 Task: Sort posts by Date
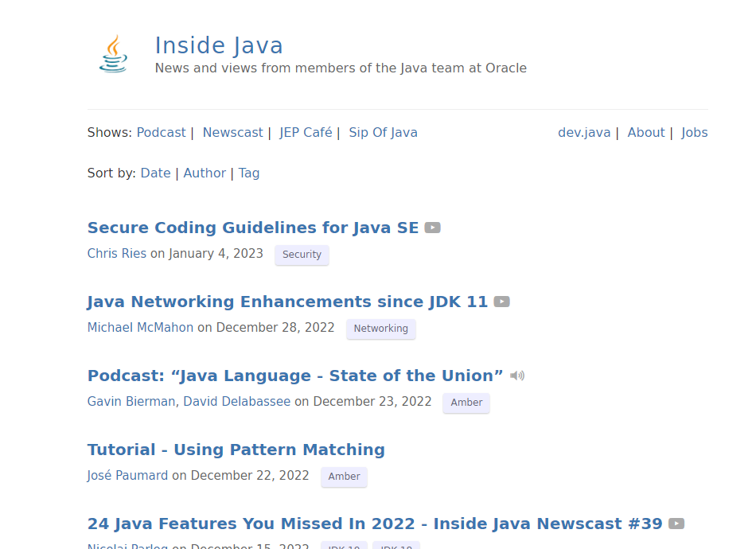pyautogui.click(x=156, y=173)
